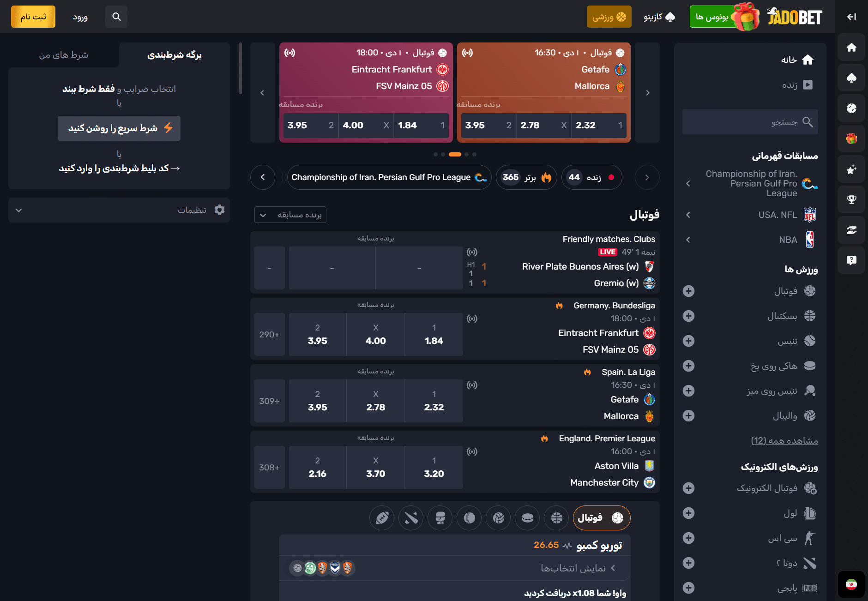Expand نمایش انتخاب‌ها in turbo combo

tap(455, 568)
